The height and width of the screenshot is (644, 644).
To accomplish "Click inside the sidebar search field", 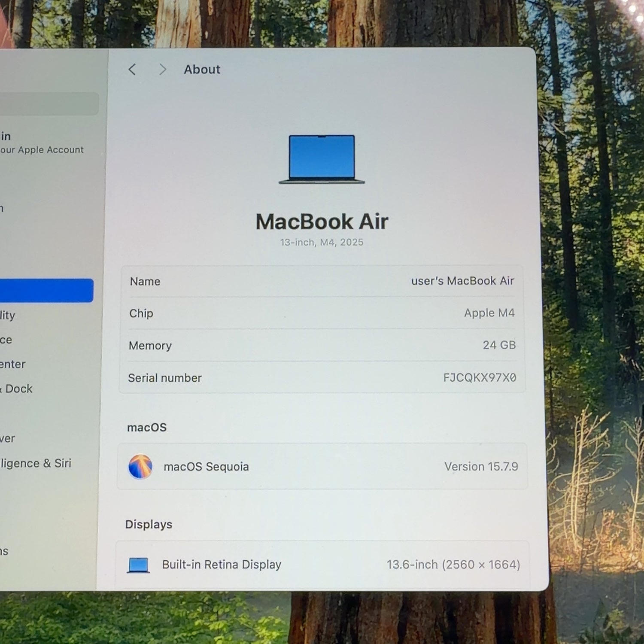I will point(49,103).
